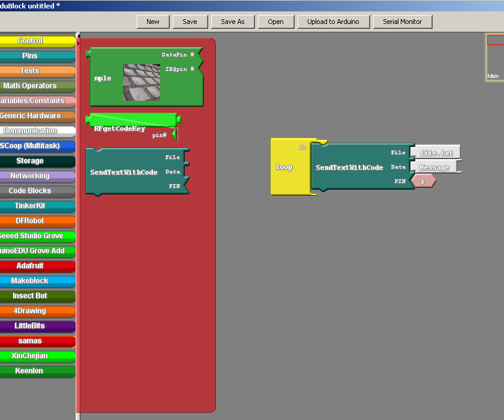Open the Communication block drawer
The image size is (504, 420).
coord(37,131)
